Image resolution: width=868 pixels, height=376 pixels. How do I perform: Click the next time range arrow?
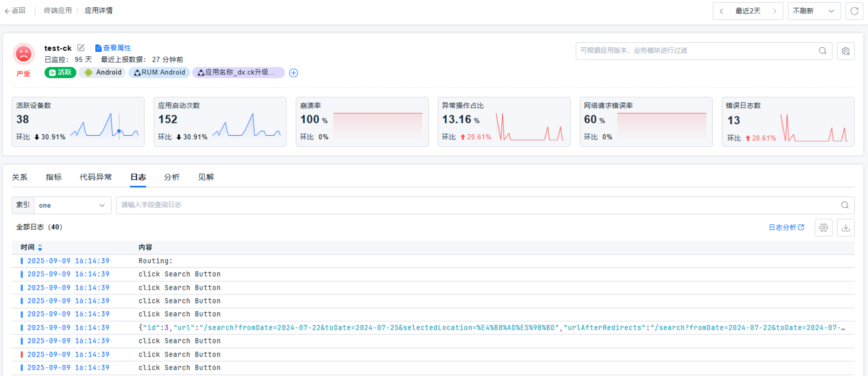(775, 11)
